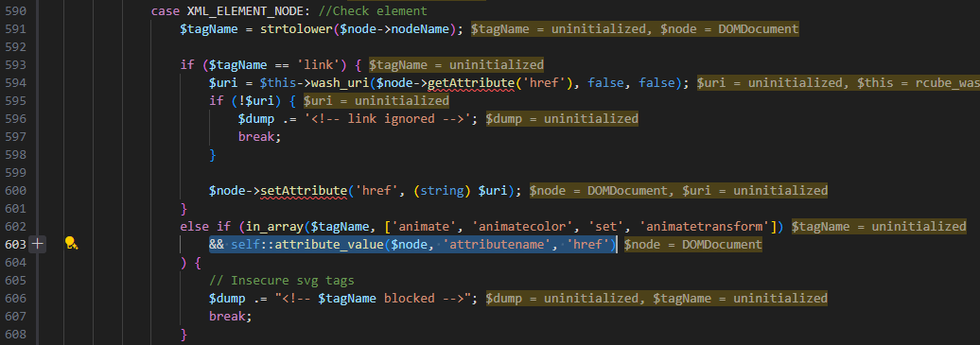Click the yellow lightbulb code action icon
Image resolution: width=980 pixels, height=345 pixels.
click(x=71, y=245)
